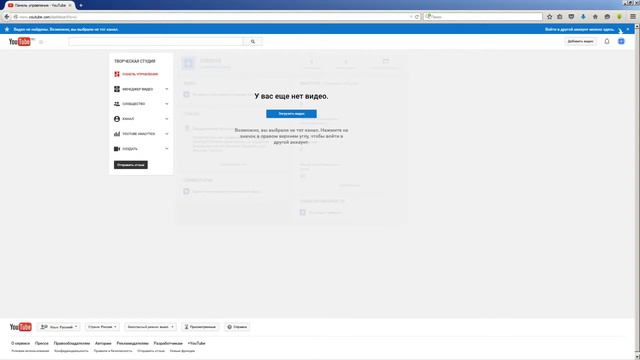Open the Разработчикам footer link
This screenshot has height=360, width=640.
pyautogui.click(x=168, y=343)
